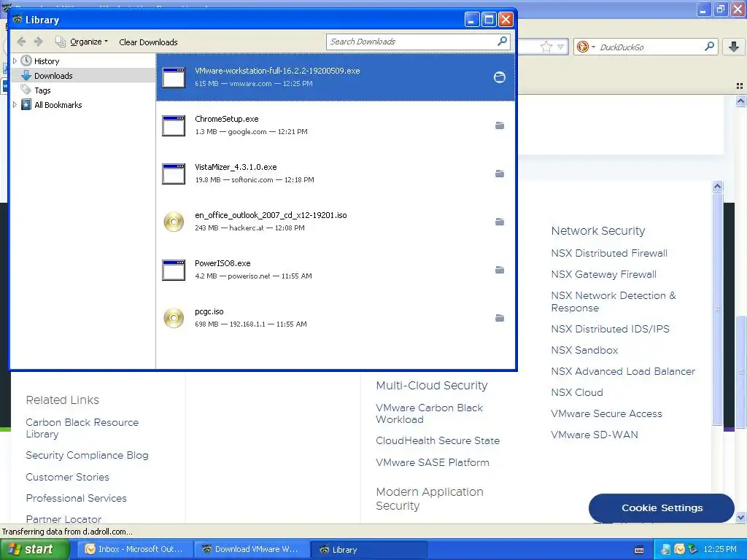This screenshot has width=747, height=560.
Task: Open Security Compliance Blog link
Action: [87, 455]
